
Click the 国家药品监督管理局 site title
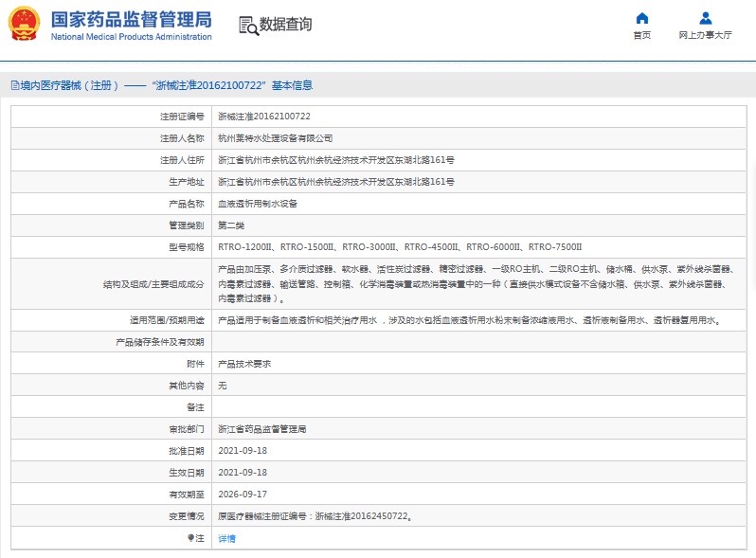(131, 19)
